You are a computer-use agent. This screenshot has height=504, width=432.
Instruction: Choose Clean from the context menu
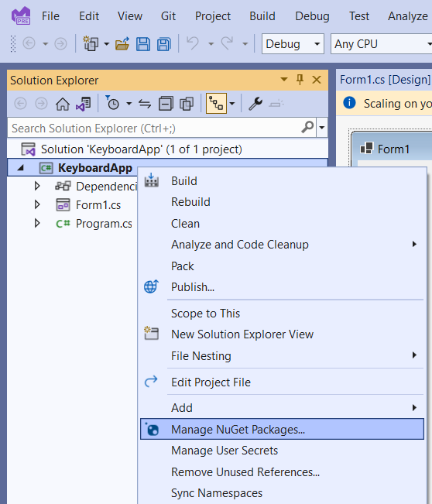(283, 224)
